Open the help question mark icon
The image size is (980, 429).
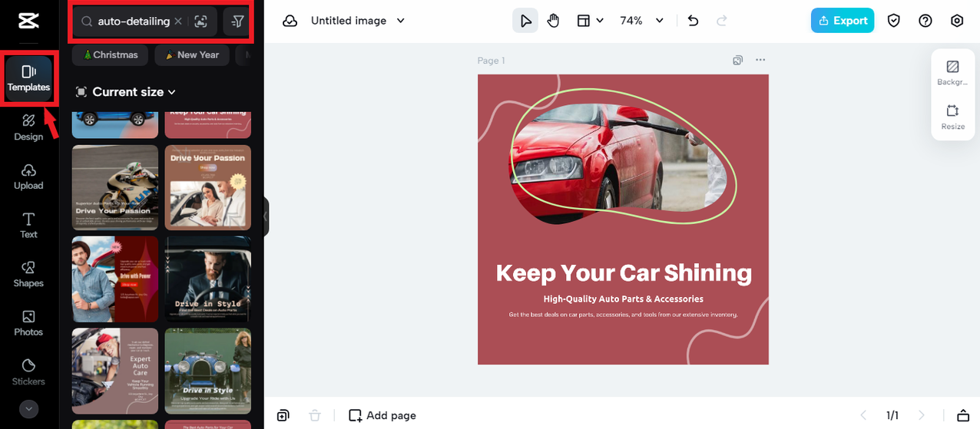point(925,21)
